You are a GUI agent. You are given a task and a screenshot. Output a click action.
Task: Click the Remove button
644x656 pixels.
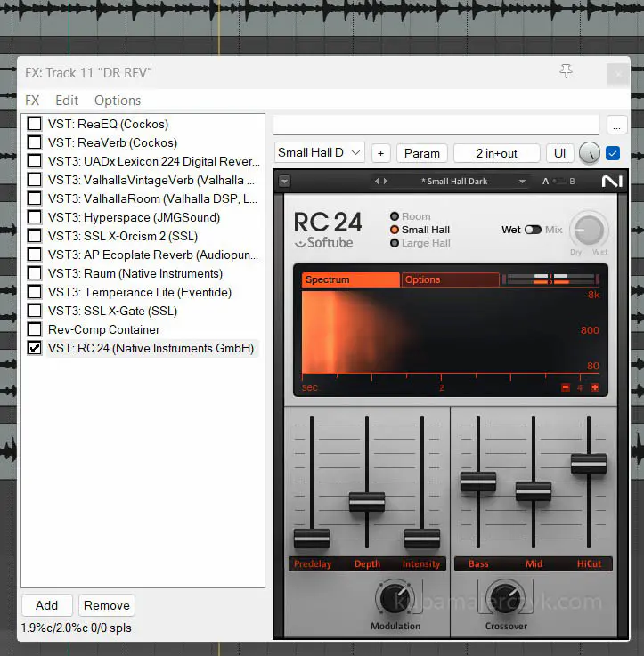[x=107, y=605]
